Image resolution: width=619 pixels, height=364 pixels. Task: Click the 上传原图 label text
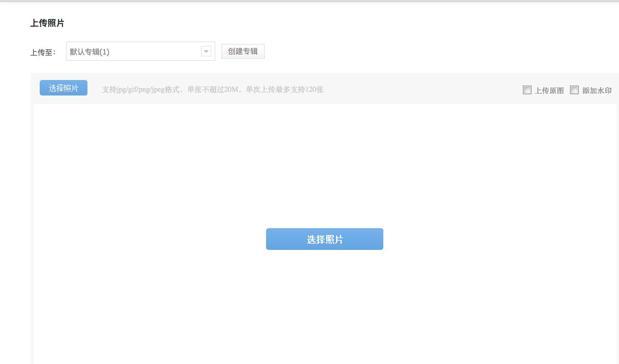click(x=549, y=91)
